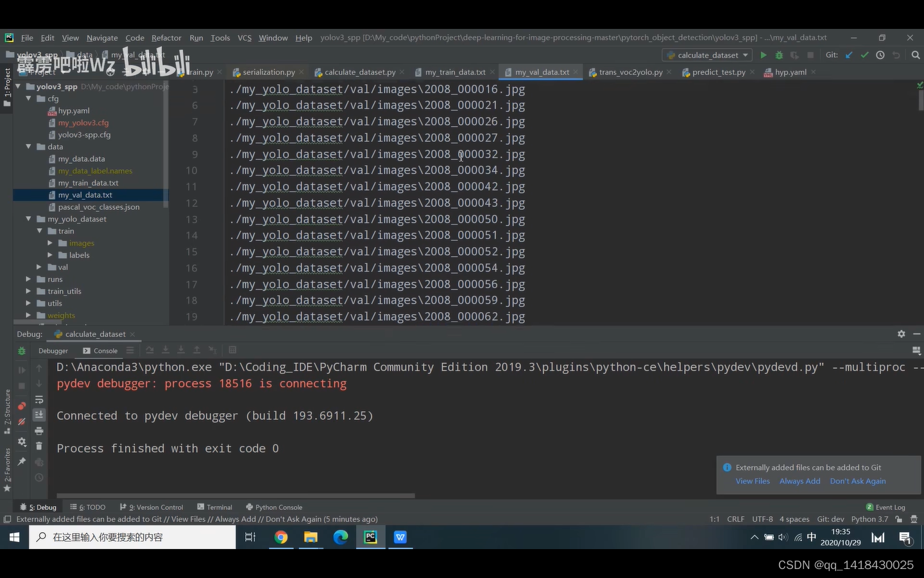Collapse the data folder
The image size is (924, 578).
point(29,146)
